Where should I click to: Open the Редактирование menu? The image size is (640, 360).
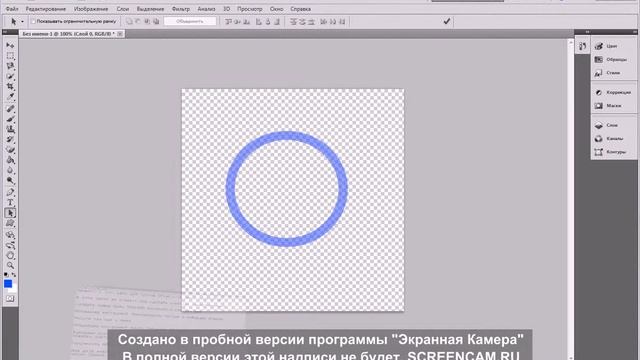46,9
